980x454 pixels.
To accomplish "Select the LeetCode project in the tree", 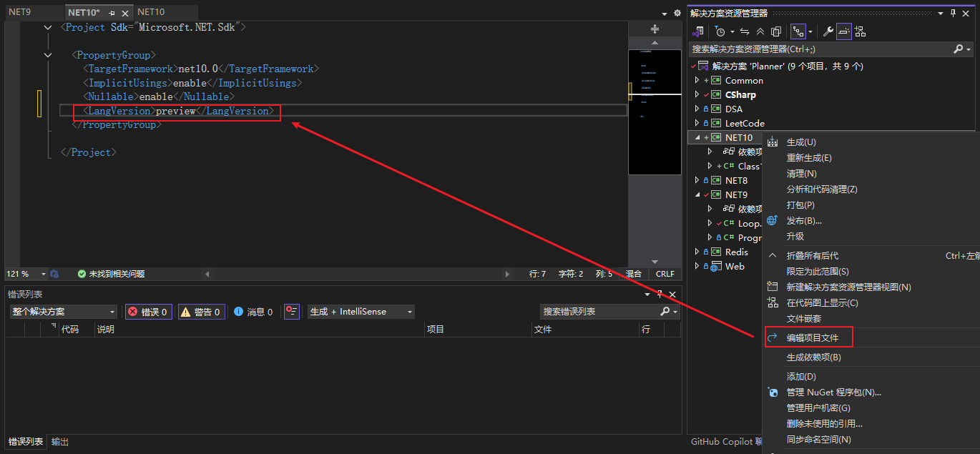I will point(745,123).
